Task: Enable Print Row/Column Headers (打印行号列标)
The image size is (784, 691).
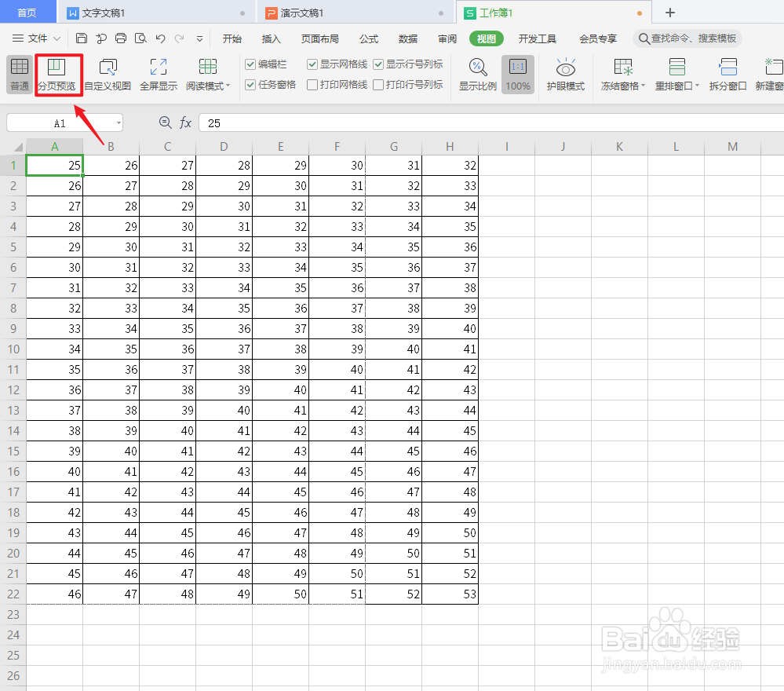Action: tap(378, 85)
